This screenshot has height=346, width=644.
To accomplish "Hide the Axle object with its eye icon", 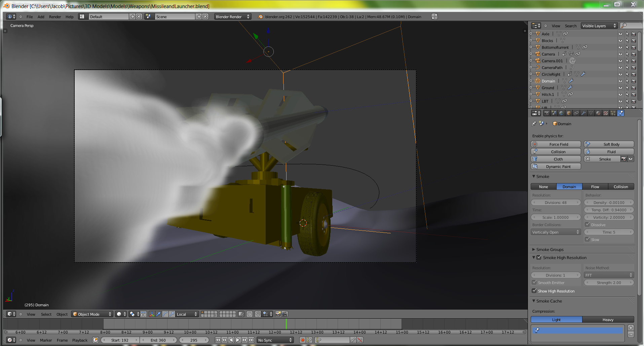I will (x=620, y=34).
